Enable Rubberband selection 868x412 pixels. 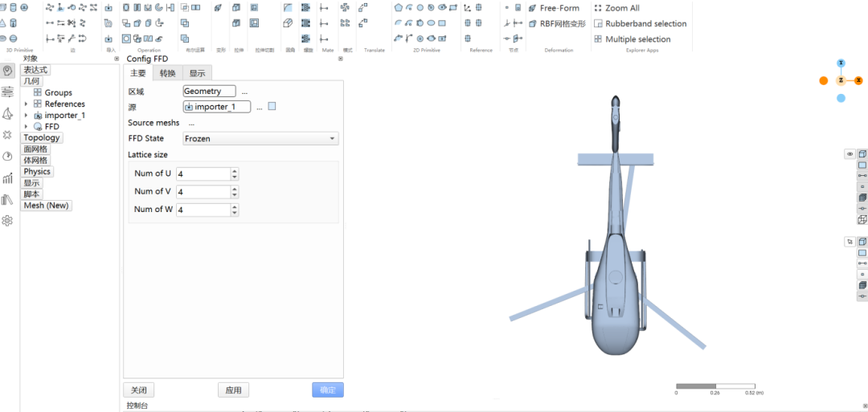[x=640, y=23]
